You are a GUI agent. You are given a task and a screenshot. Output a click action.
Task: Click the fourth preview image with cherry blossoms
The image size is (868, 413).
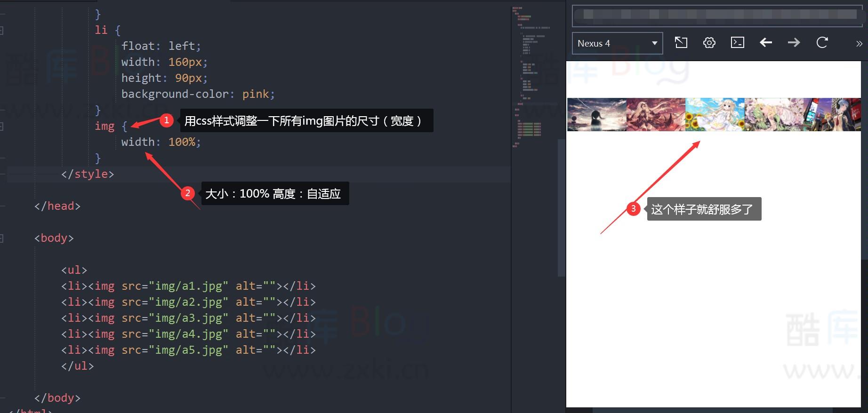(773, 114)
